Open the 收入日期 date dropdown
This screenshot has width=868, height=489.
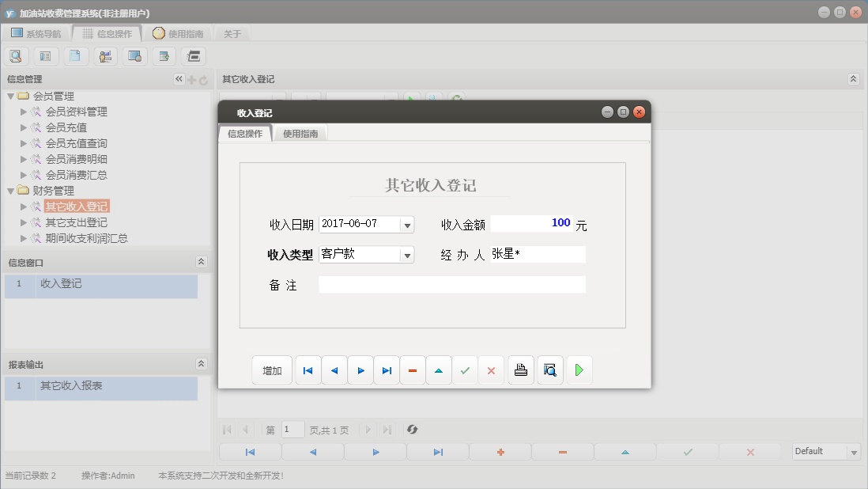point(408,224)
